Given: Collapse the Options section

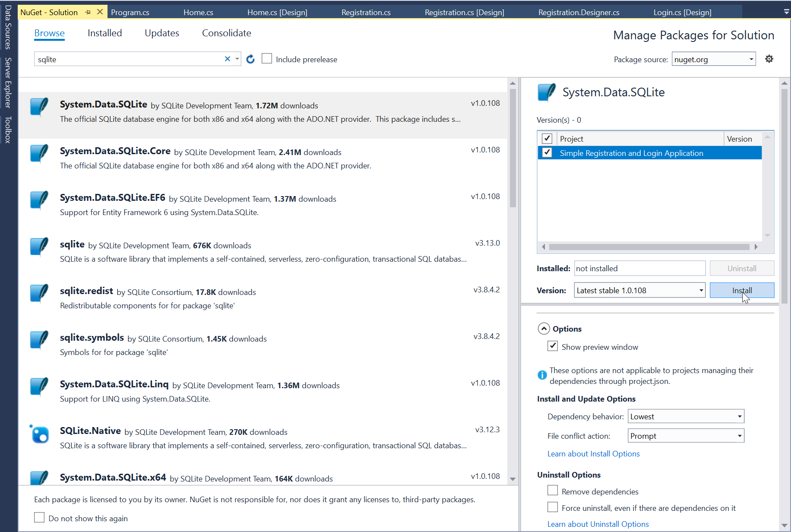Looking at the screenshot, I should (544, 329).
